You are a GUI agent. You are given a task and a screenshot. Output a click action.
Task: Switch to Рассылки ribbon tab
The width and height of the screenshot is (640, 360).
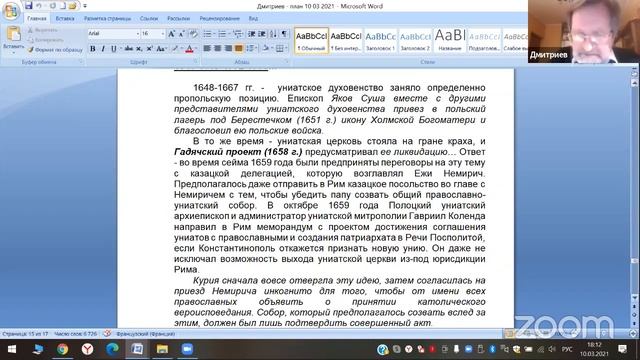[178, 19]
